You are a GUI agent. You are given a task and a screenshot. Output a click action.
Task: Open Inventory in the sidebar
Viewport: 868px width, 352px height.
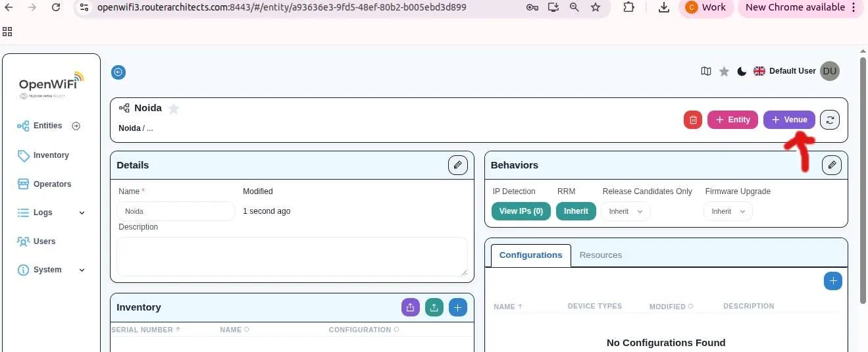point(51,155)
